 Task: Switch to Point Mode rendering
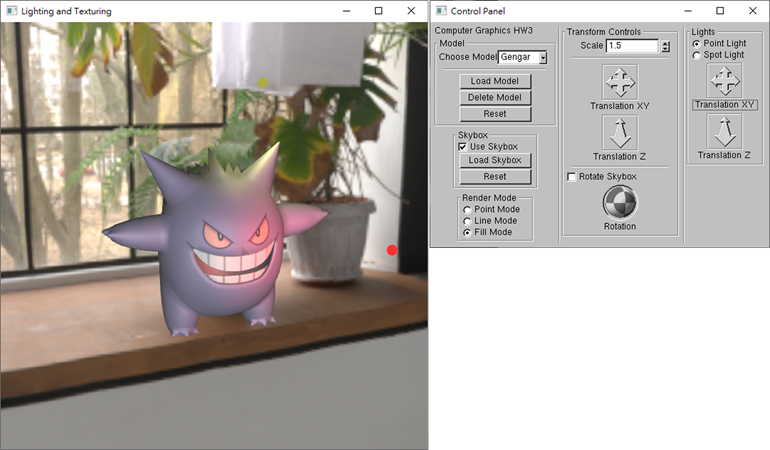(x=467, y=210)
